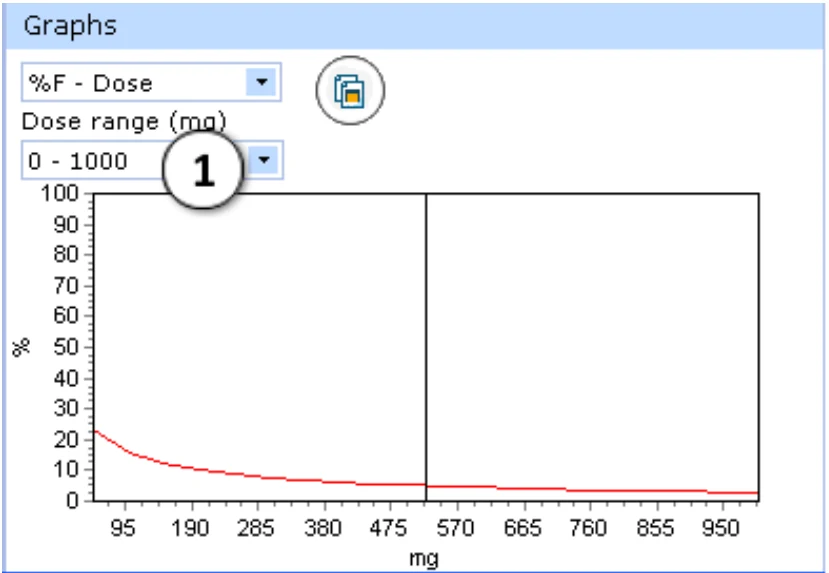Click the 760 tick label on the x-axis

click(588, 528)
